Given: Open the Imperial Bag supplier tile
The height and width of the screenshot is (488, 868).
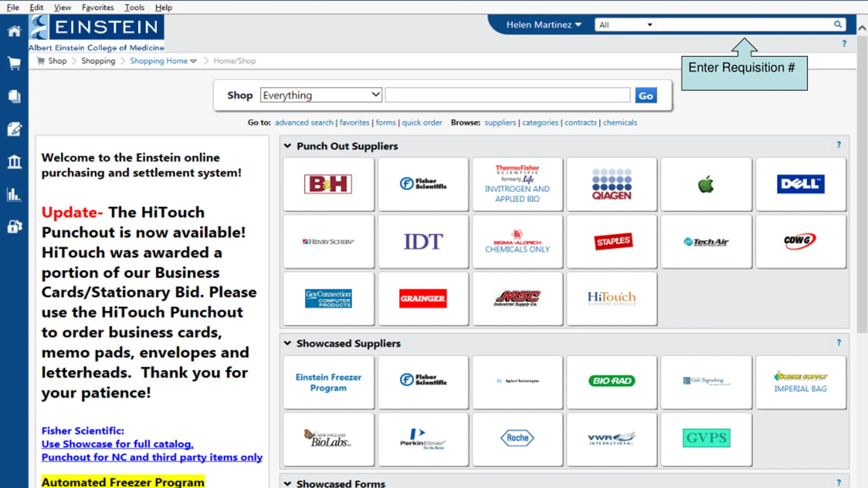Looking at the screenshot, I should pos(801,382).
